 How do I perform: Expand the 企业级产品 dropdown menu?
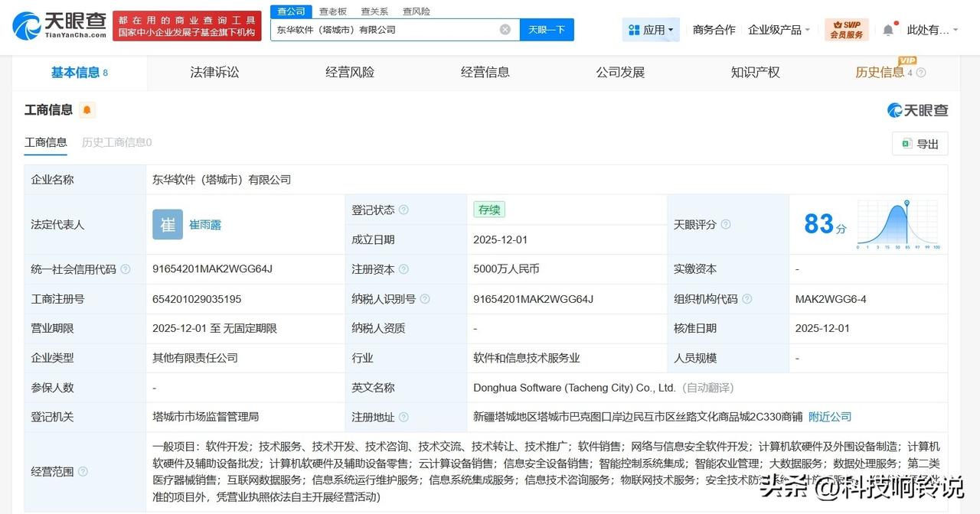[x=779, y=29]
